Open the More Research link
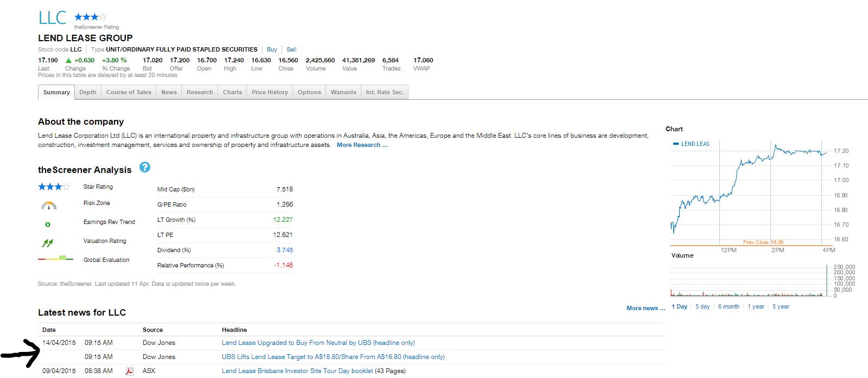 362,145
